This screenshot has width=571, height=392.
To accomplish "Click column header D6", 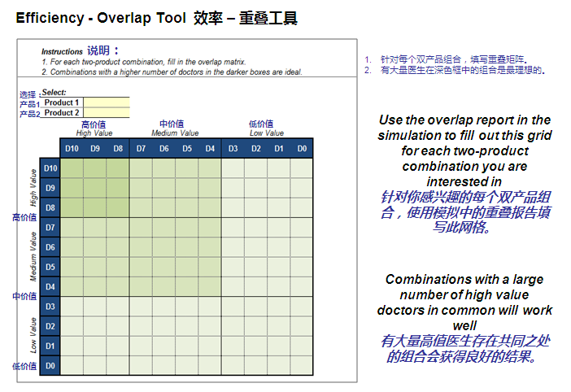I will pos(163,149).
